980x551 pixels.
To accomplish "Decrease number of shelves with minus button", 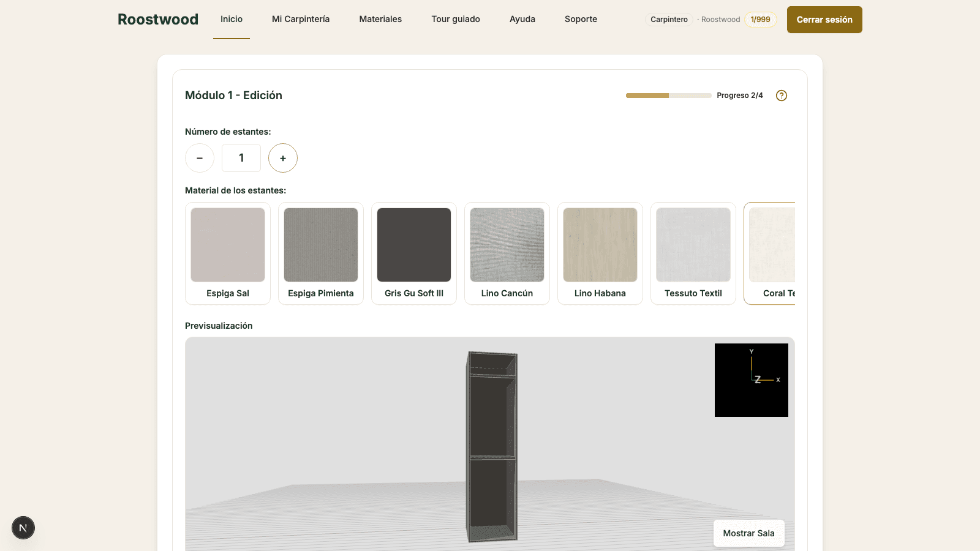I will tap(200, 158).
